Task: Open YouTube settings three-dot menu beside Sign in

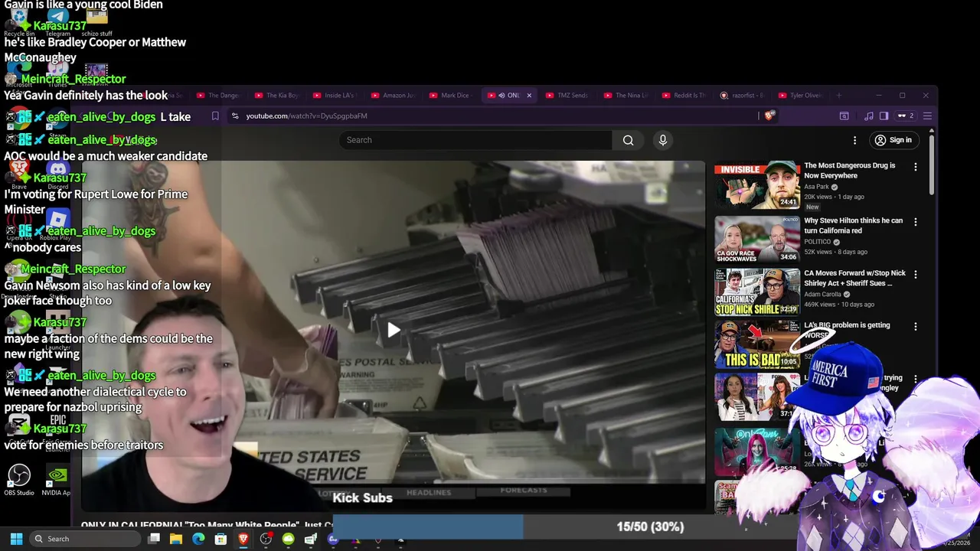Action: 854,140
